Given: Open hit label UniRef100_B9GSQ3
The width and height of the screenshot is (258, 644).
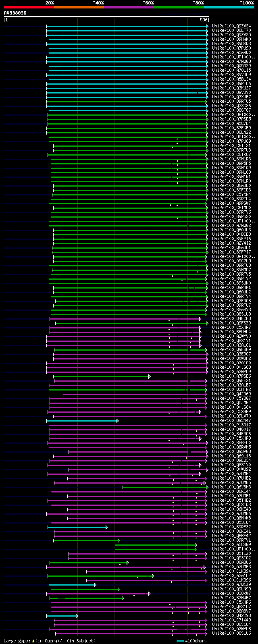Looking at the screenshot, I should [231, 44].
